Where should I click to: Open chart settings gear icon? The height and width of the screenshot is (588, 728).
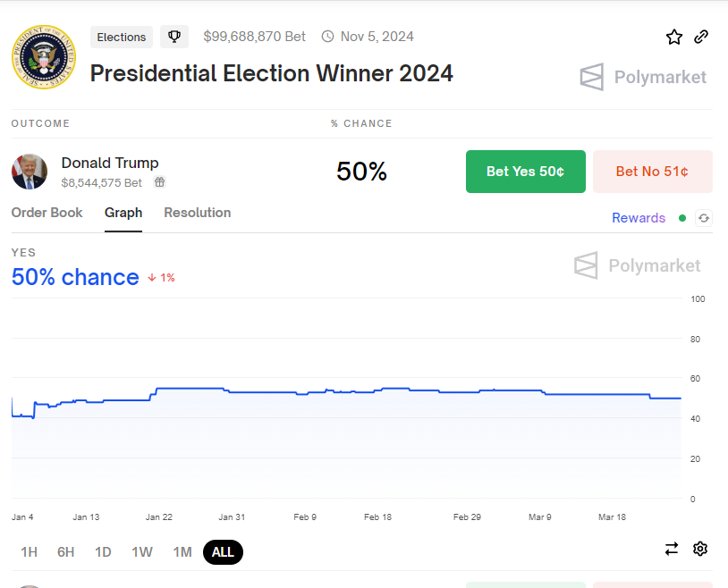click(x=700, y=549)
